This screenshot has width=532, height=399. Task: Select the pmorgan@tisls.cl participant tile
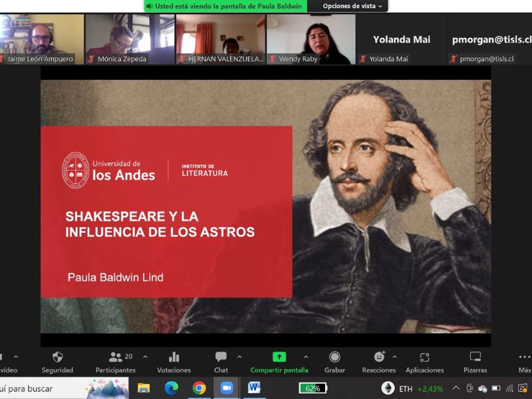[489, 39]
